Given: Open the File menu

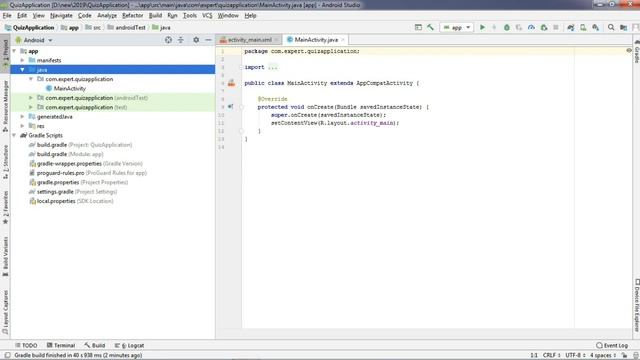Looking at the screenshot, I should [7, 16].
